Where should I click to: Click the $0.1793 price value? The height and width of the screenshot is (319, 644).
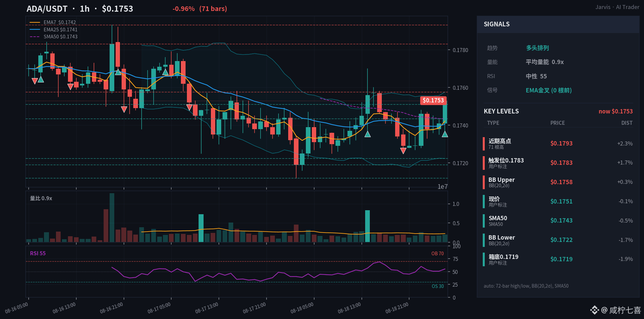pos(561,143)
